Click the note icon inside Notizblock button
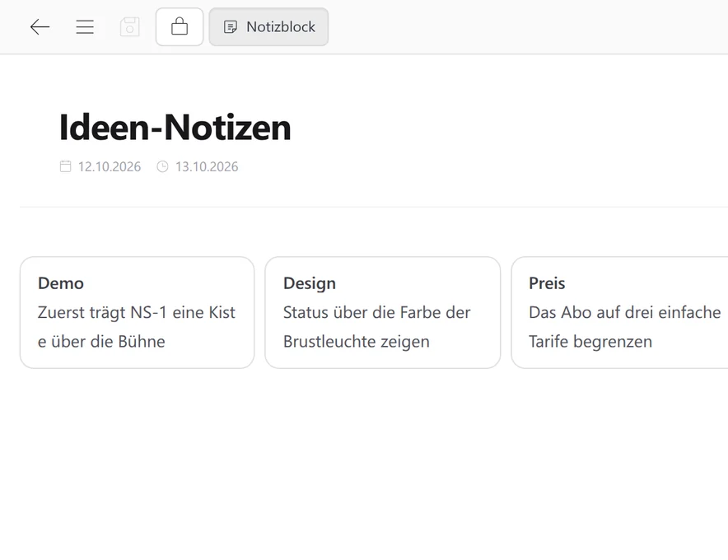Image resolution: width=728 pixels, height=560 pixels. (x=231, y=27)
